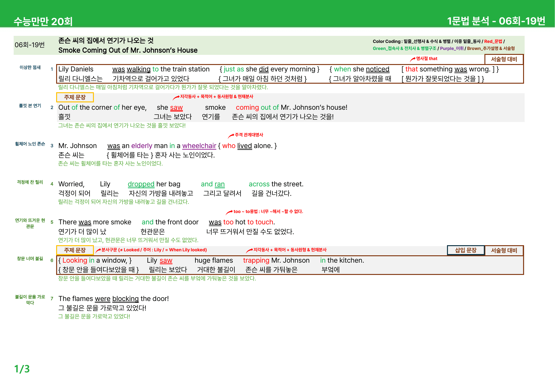Click the red arrow beside 분사구문 note
Screen dimensions: 555x392
pyautogui.click(x=98, y=250)
